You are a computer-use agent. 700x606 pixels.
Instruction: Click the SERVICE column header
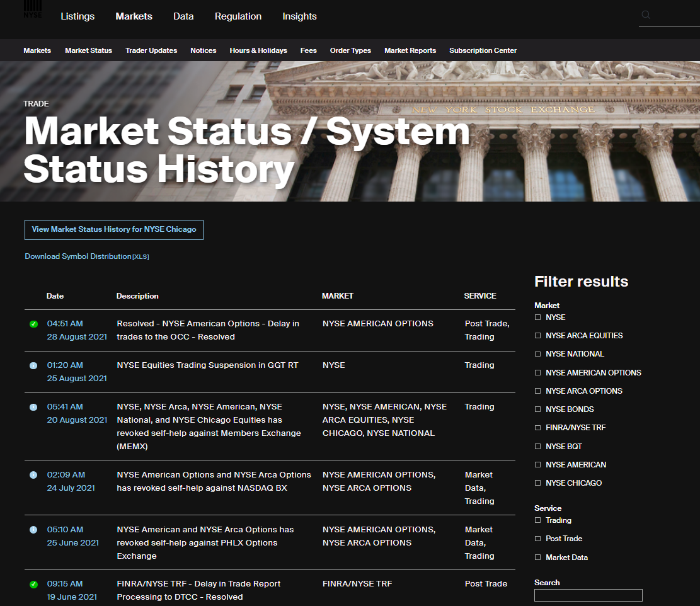480,296
